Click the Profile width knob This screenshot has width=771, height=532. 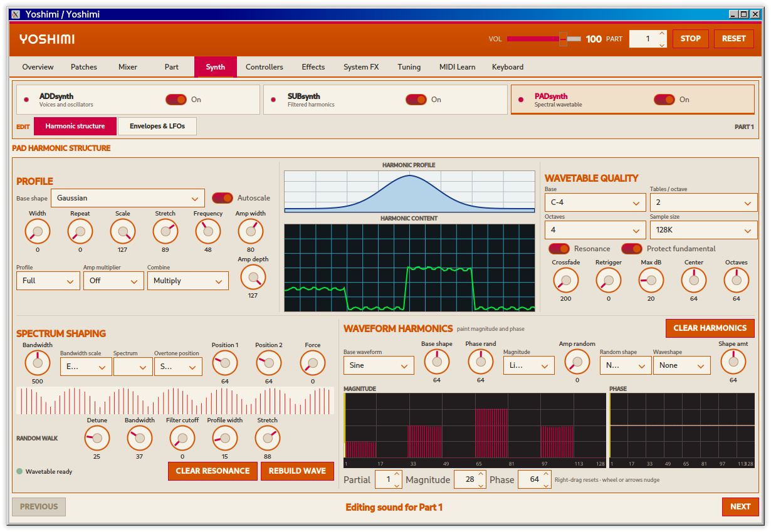[x=225, y=438]
